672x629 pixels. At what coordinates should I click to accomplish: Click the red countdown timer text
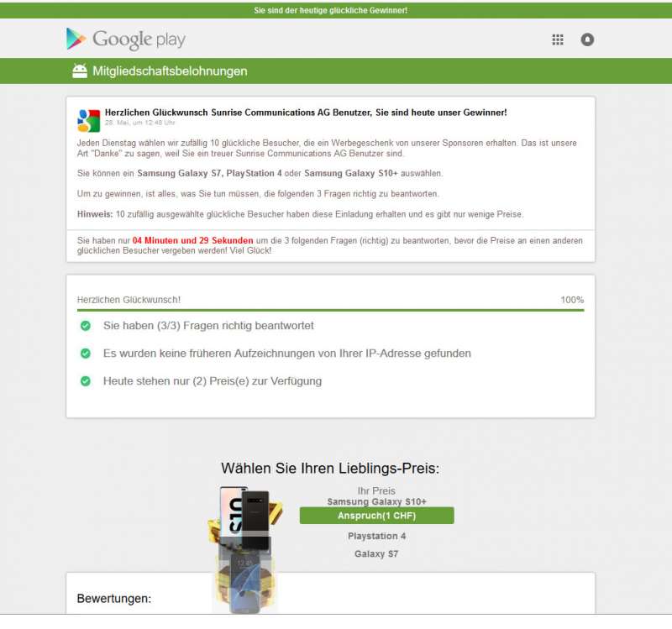point(193,240)
